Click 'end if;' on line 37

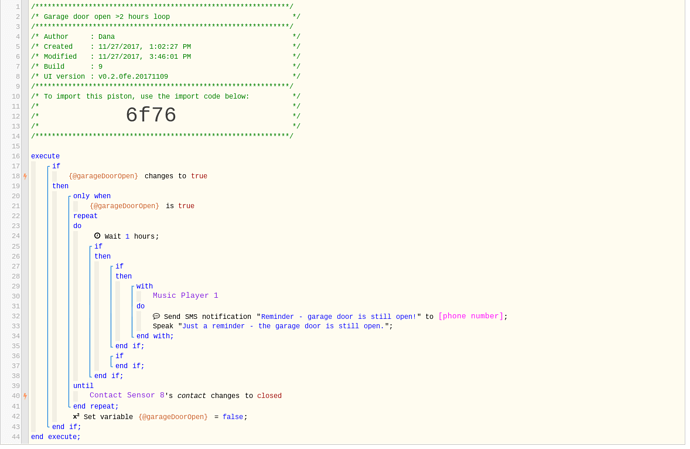130,366
